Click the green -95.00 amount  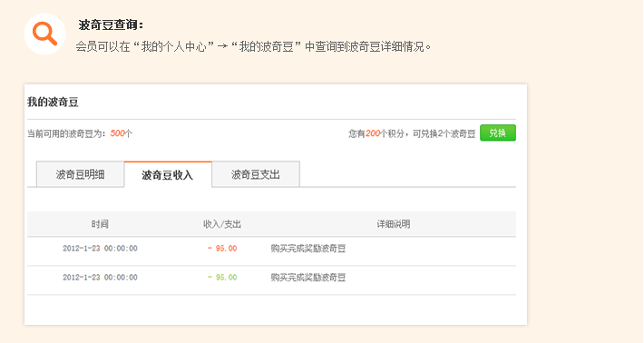click(x=222, y=278)
